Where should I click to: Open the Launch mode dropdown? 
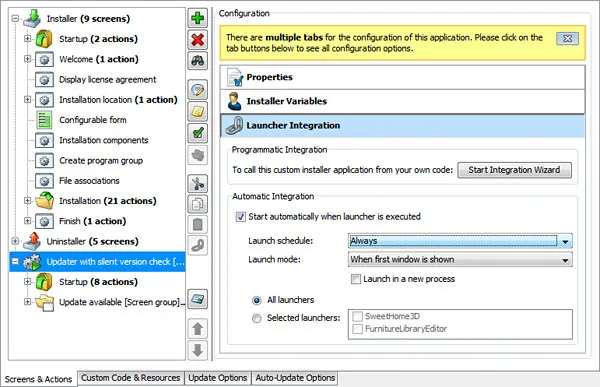tap(460, 260)
